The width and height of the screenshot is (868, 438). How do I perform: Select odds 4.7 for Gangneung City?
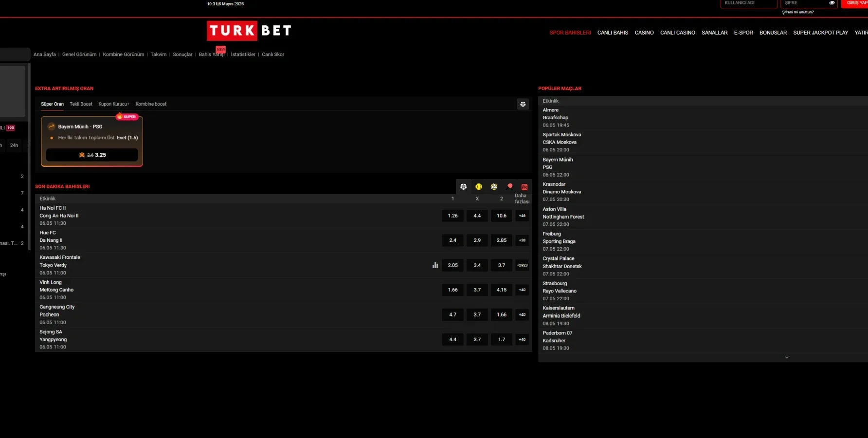pos(453,315)
